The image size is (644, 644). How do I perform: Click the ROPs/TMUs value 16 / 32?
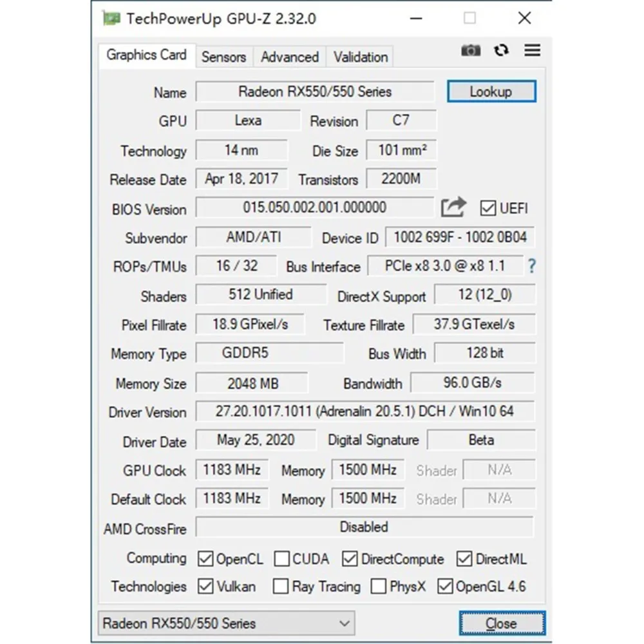pos(236,266)
